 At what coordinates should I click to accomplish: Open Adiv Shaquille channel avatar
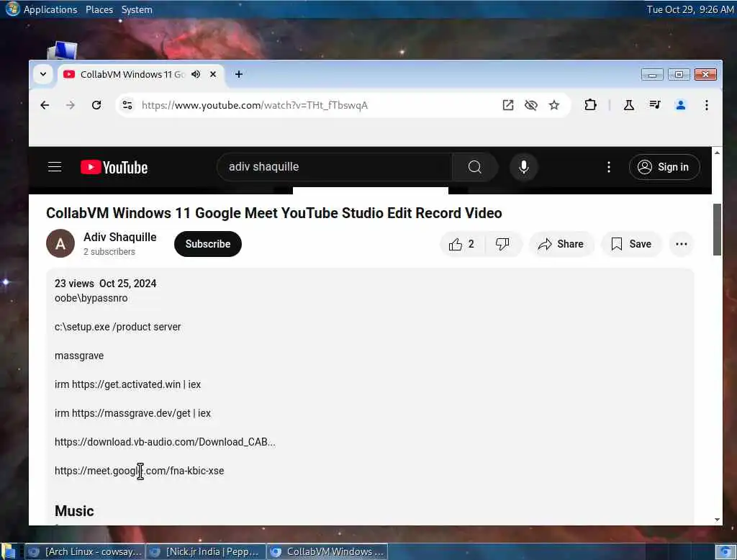[60, 243]
